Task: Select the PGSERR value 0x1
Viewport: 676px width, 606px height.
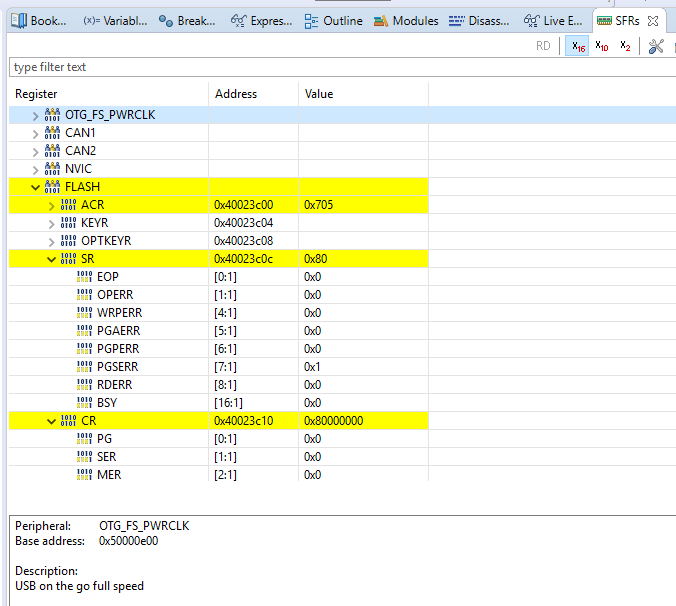Action: (312, 367)
